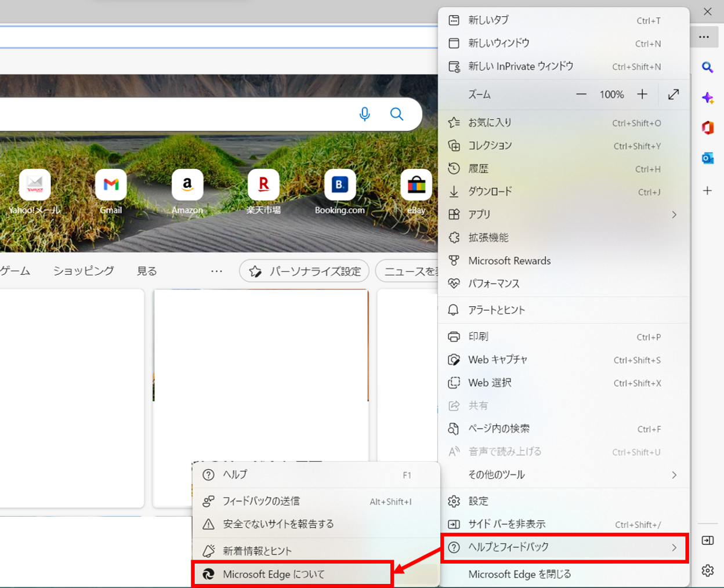The image size is (724, 588).
Task: Switch to the ゲーム feed tab
Action: click(15, 271)
